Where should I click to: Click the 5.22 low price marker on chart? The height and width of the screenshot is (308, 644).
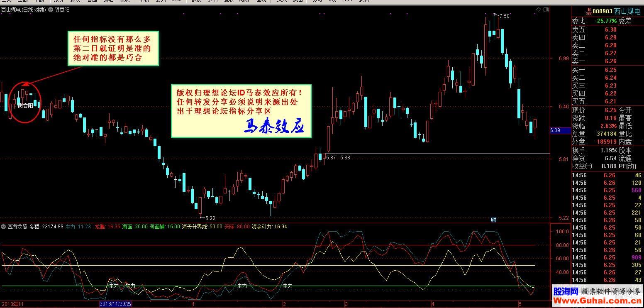tap(210, 218)
